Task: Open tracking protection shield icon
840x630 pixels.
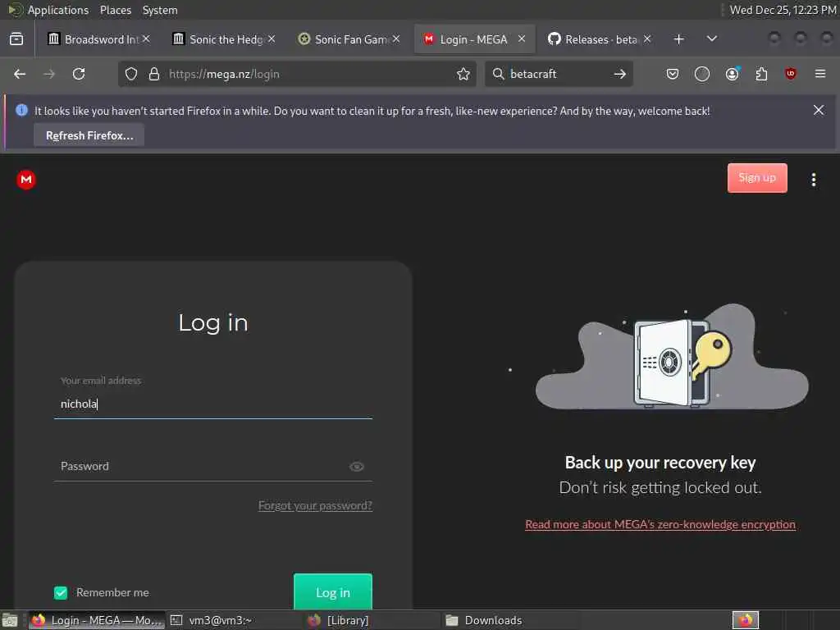Action: pyautogui.click(x=131, y=74)
